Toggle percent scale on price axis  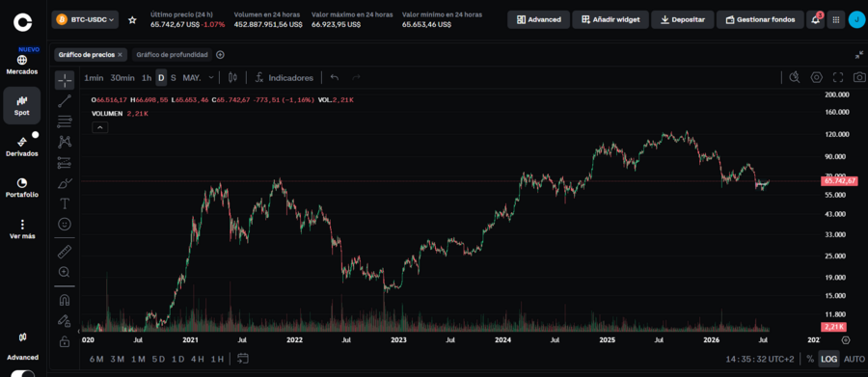pyautogui.click(x=810, y=359)
